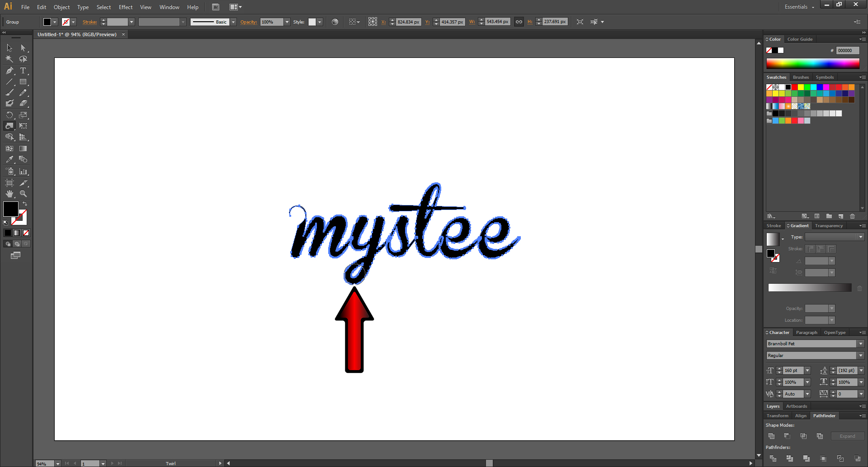Image resolution: width=868 pixels, height=467 pixels.
Task: Select the Rotate tool
Action: 9,115
